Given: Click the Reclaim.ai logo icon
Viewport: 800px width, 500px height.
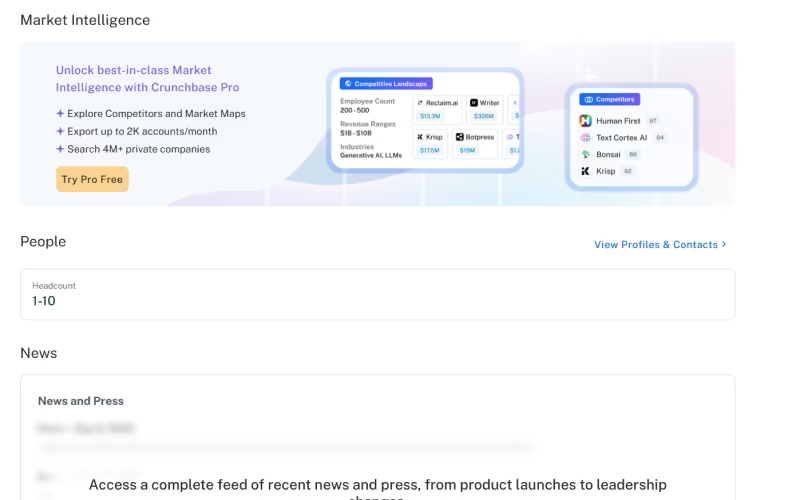Looking at the screenshot, I should [x=420, y=103].
